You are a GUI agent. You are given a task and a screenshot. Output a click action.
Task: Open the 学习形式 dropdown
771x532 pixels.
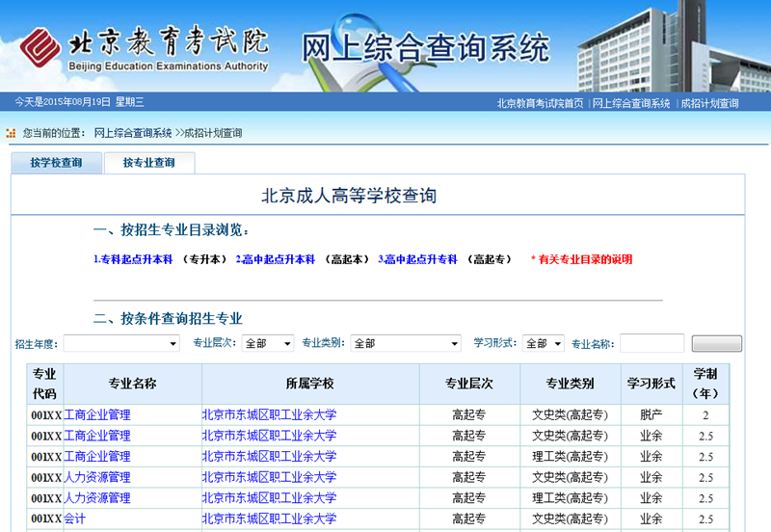click(544, 343)
